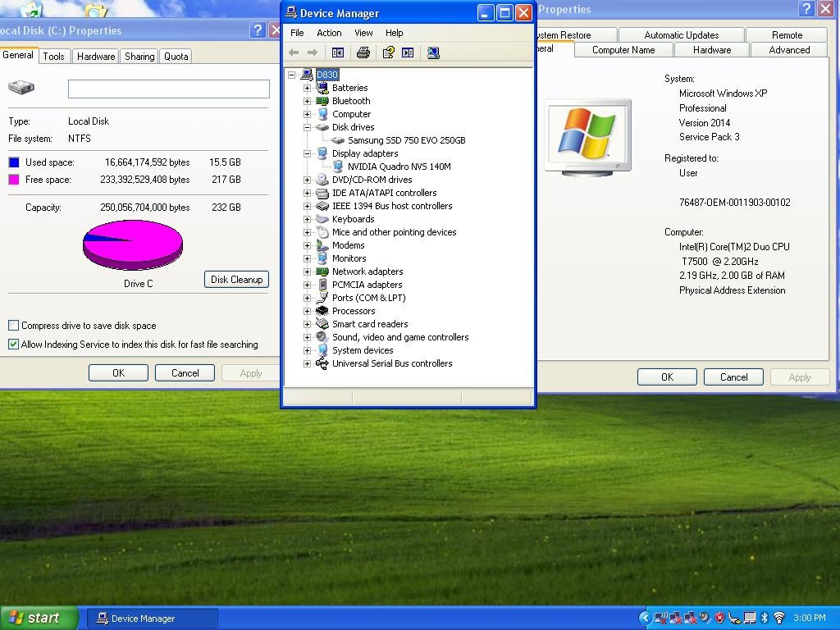Check Compress drive to save disk space
The image size is (840, 630).
tap(13, 325)
